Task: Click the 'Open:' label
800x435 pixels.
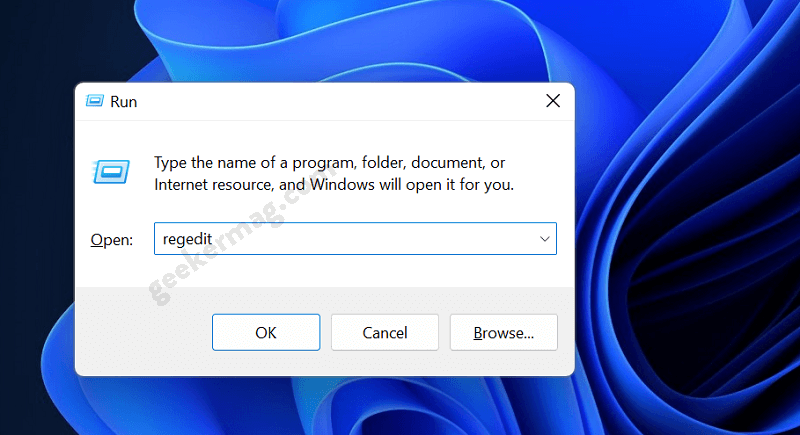Action: [112, 239]
